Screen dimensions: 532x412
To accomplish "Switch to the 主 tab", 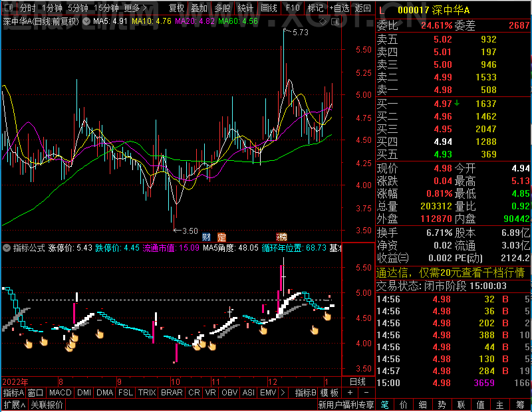I will point(500,405).
